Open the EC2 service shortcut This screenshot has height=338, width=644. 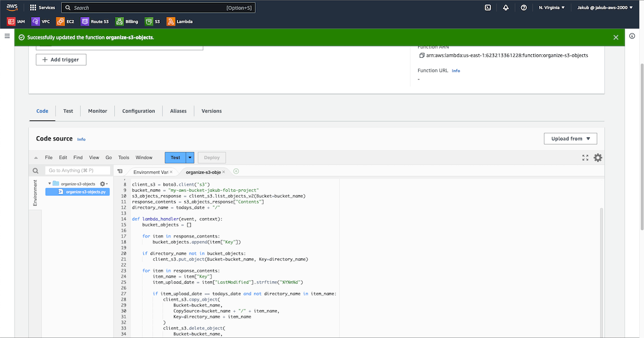pyautogui.click(x=67, y=22)
